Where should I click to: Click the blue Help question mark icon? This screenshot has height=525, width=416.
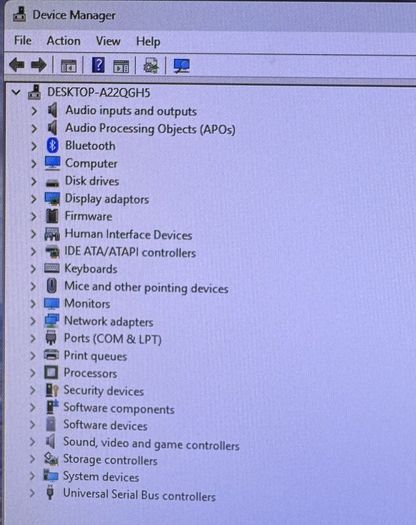pos(98,65)
